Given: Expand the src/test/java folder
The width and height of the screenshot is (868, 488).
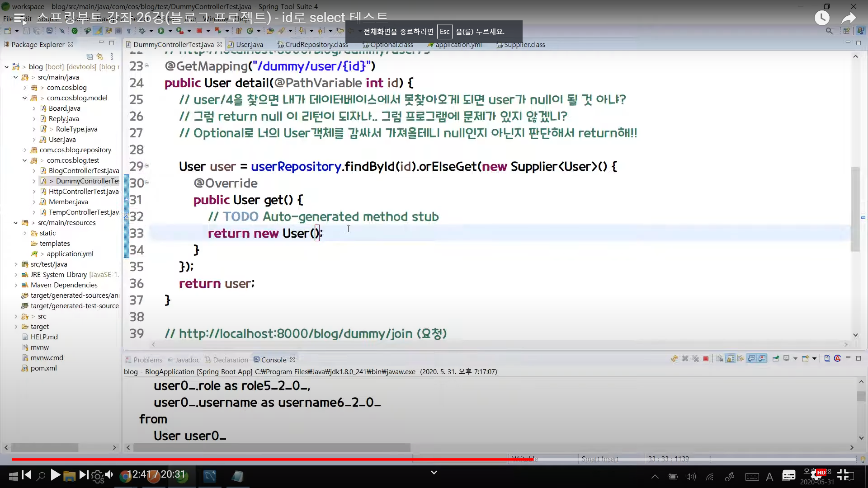Looking at the screenshot, I should click(16, 264).
